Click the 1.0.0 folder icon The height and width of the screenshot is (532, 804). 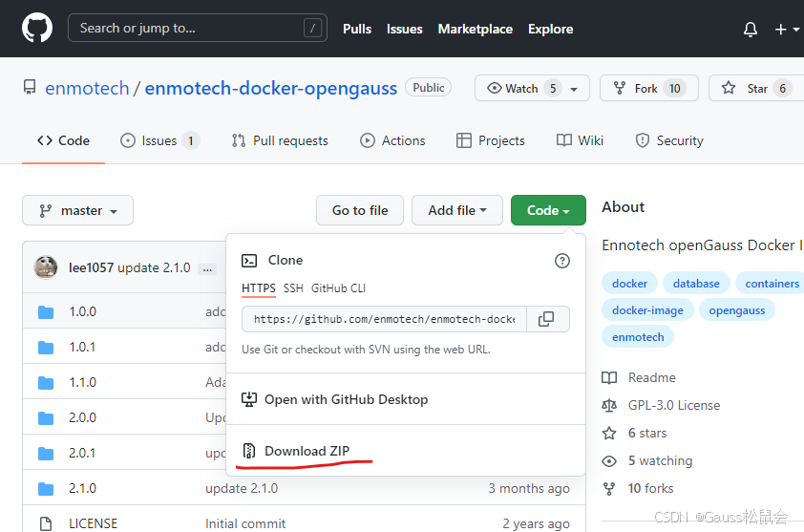click(x=46, y=312)
